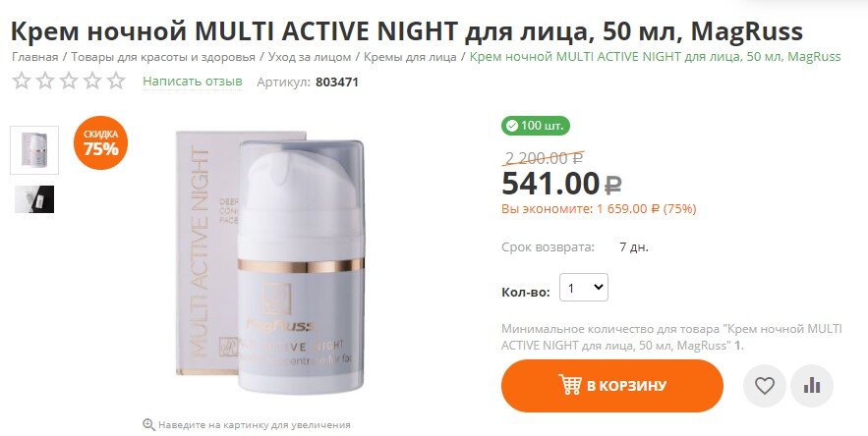
Task: Click the green 100 шт. stock badge
Action: (x=536, y=126)
